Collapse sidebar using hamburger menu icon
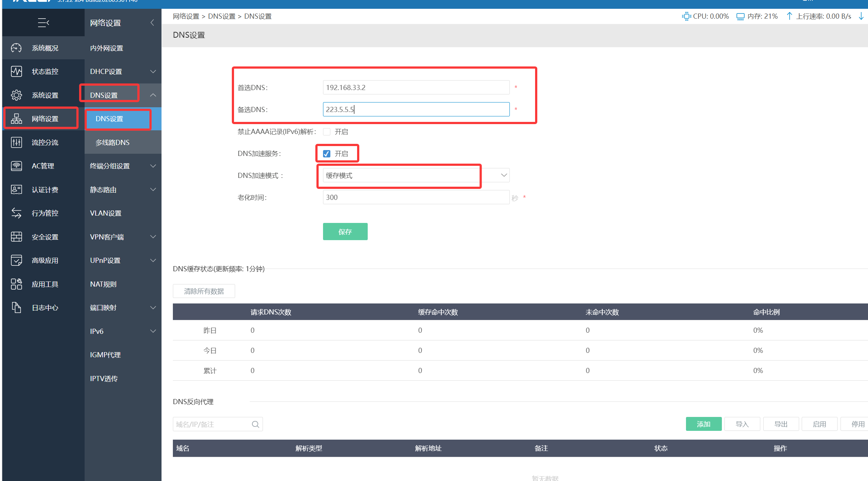The image size is (868, 481). pyautogui.click(x=43, y=23)
